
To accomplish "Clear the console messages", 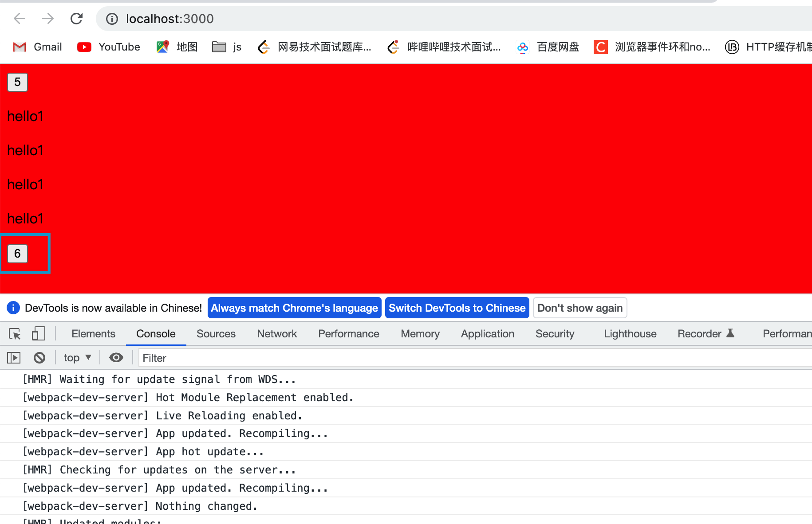I will pos(39,357).
